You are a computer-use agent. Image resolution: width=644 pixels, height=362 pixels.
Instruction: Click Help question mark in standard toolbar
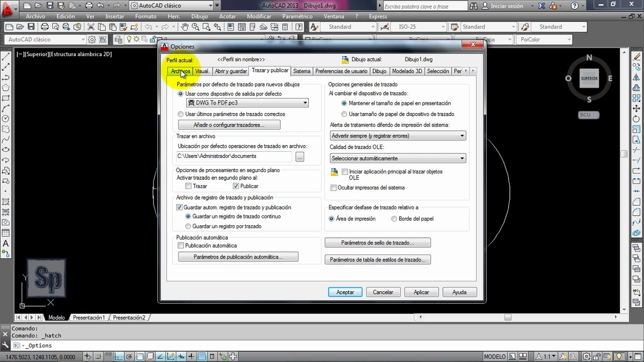[299, 27]
